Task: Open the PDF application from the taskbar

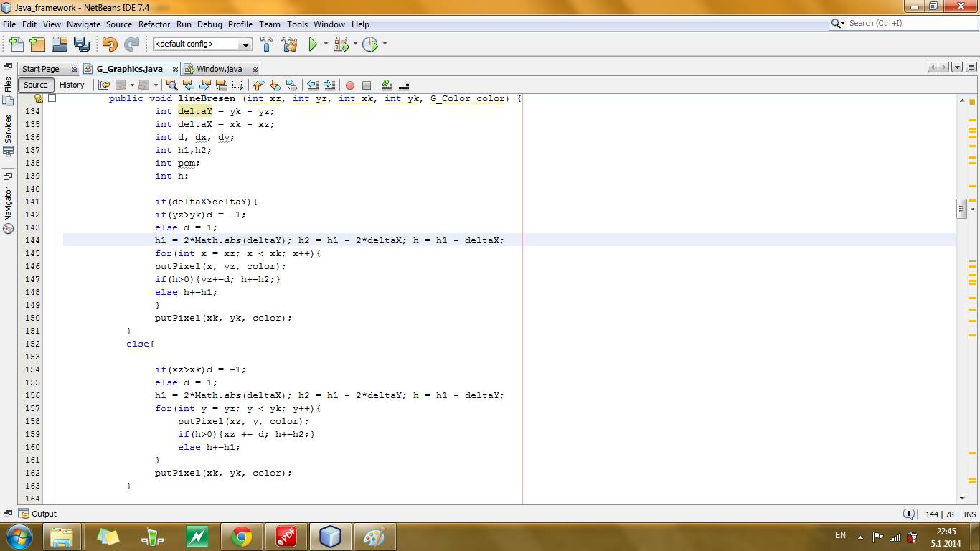Action: click(x=286, y=537)
